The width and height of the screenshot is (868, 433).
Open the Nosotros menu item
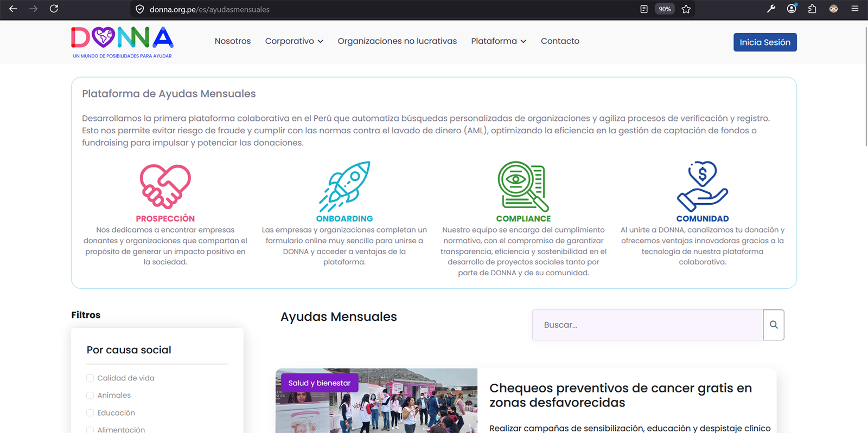coord(233,41)
